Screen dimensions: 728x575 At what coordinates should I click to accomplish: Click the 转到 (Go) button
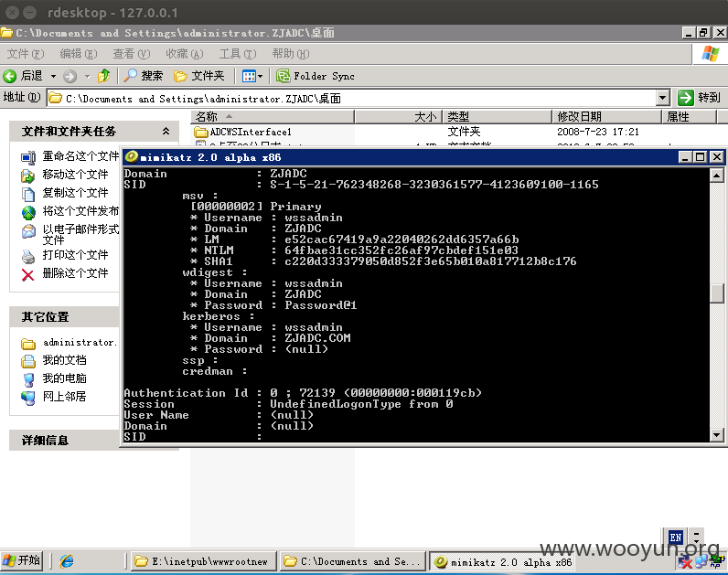point(700,98)
